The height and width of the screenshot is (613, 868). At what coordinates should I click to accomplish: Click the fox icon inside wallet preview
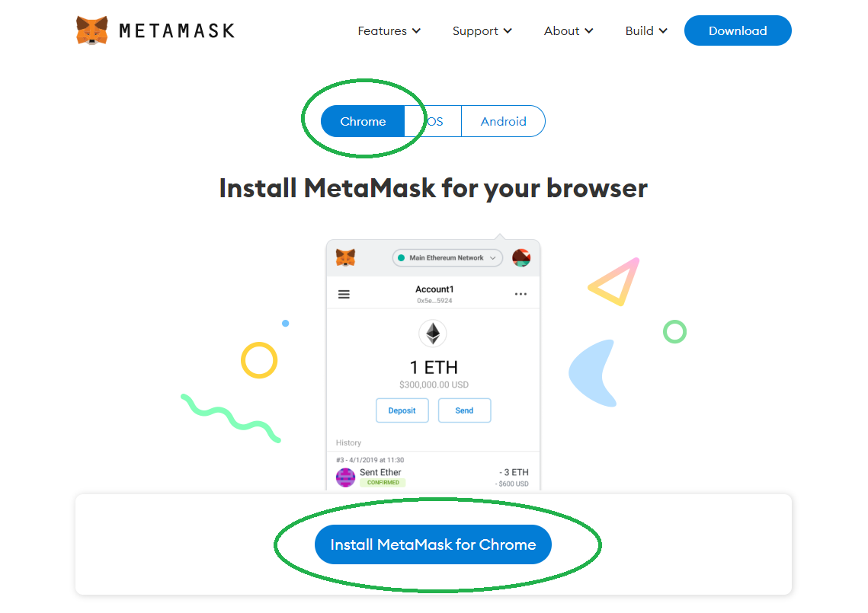[x=345, y=257]
